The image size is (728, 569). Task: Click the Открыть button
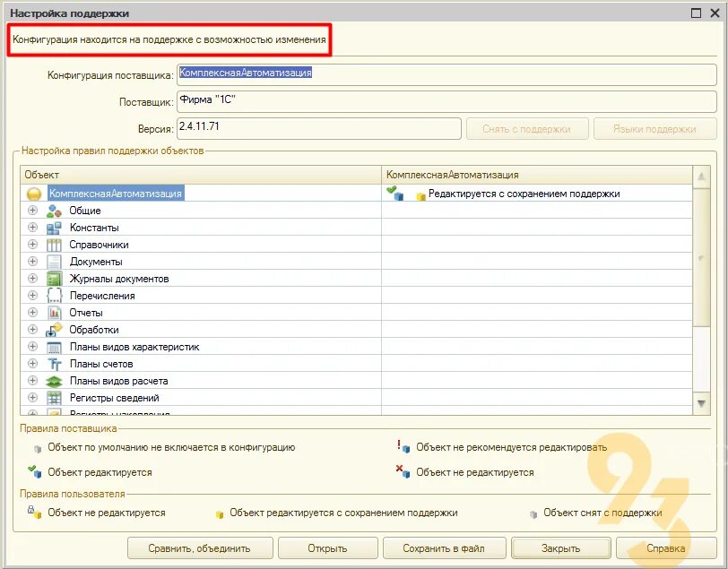[x=328, y=548]
